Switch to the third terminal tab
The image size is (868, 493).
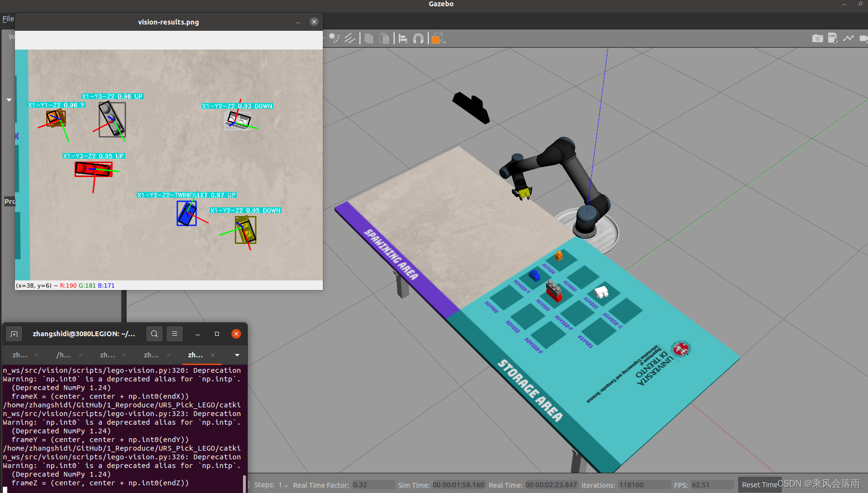(x=107, y=355)
